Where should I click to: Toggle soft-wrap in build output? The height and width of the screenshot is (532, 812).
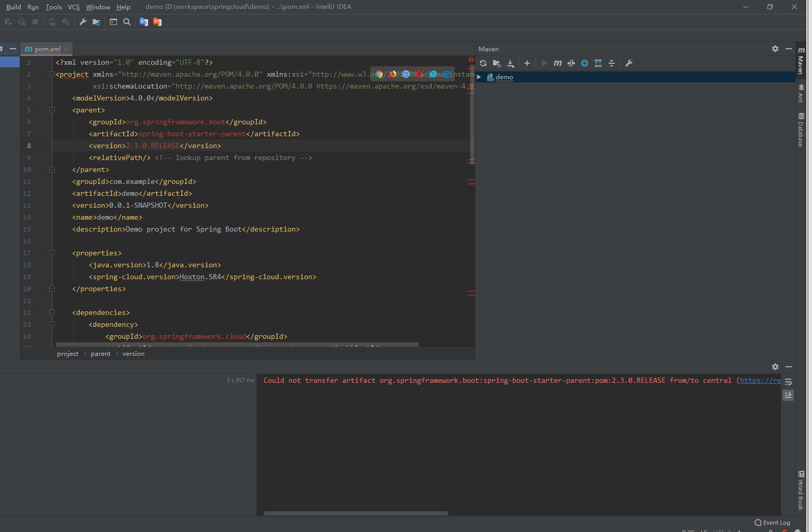click(788, 382)
